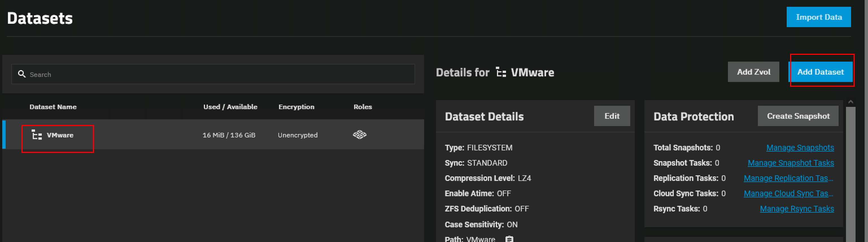Go to the Manage Cloud Sync Tasks link
Viewport: 868px width, 242px height.
788,193
